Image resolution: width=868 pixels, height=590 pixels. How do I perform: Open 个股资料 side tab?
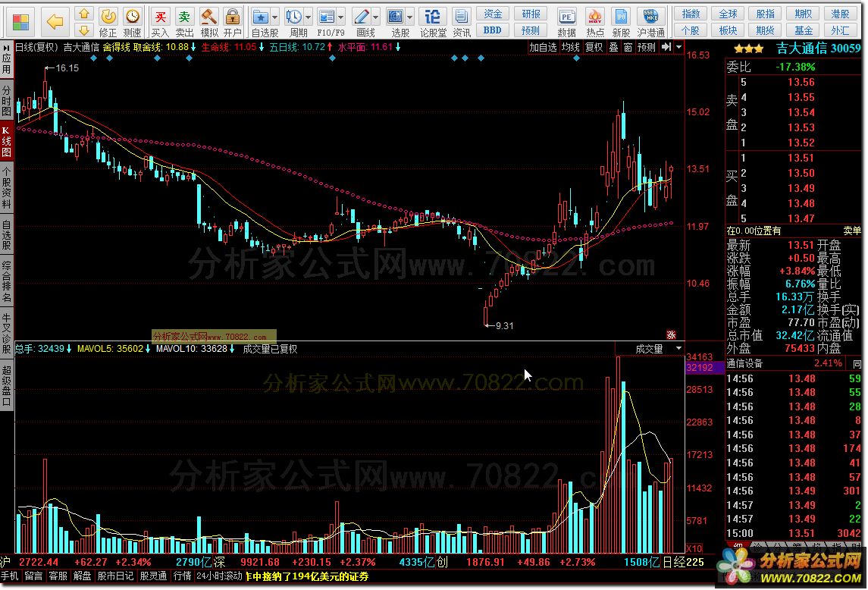(x=7, y=187)
